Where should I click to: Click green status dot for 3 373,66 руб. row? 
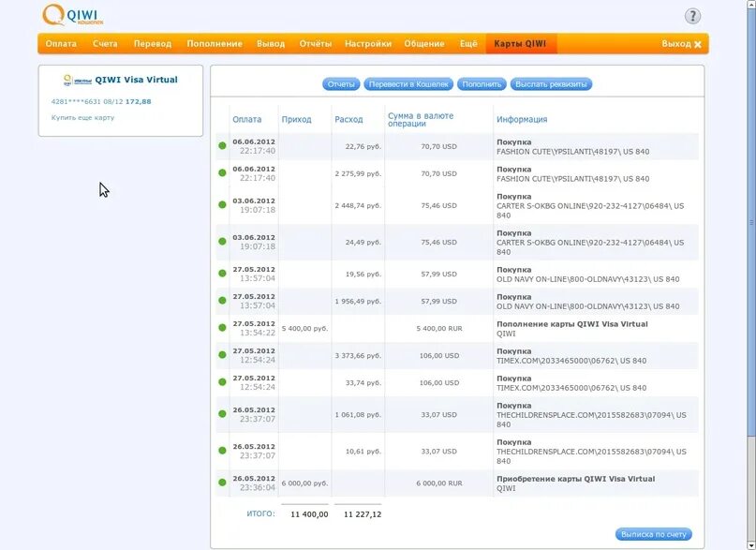(x=222, y=354)
